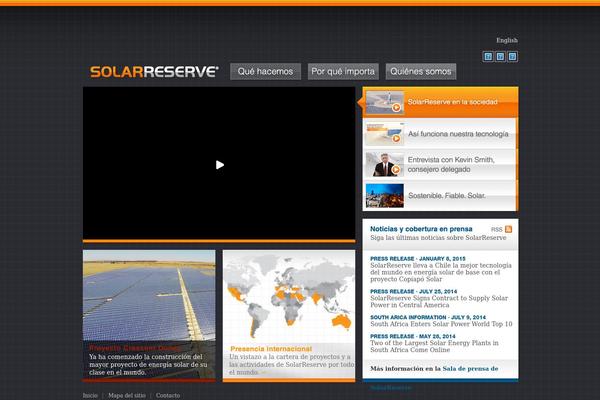600x400 pixels.
Task: Select the Sostenible. Fiable. Solar. video
Action: (440, 196)
